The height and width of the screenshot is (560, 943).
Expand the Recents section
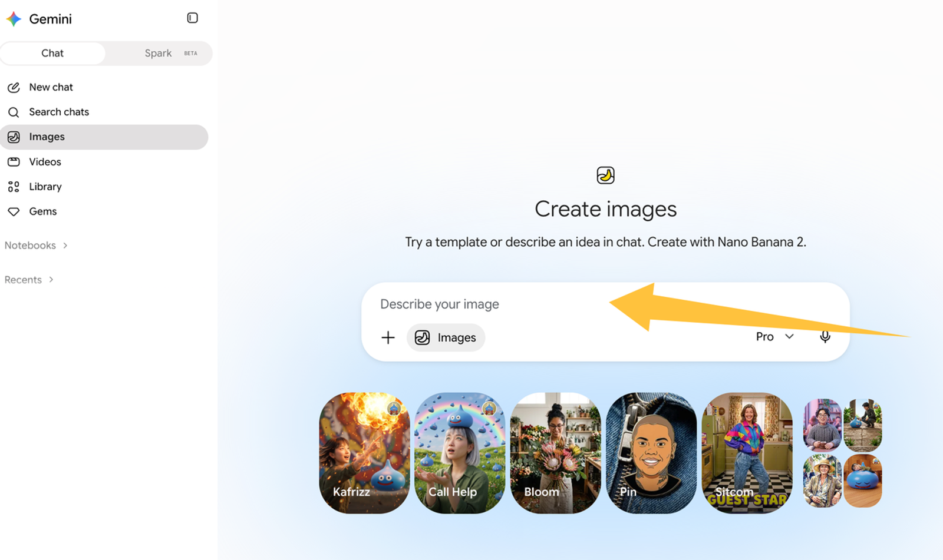tap(29, 280)
